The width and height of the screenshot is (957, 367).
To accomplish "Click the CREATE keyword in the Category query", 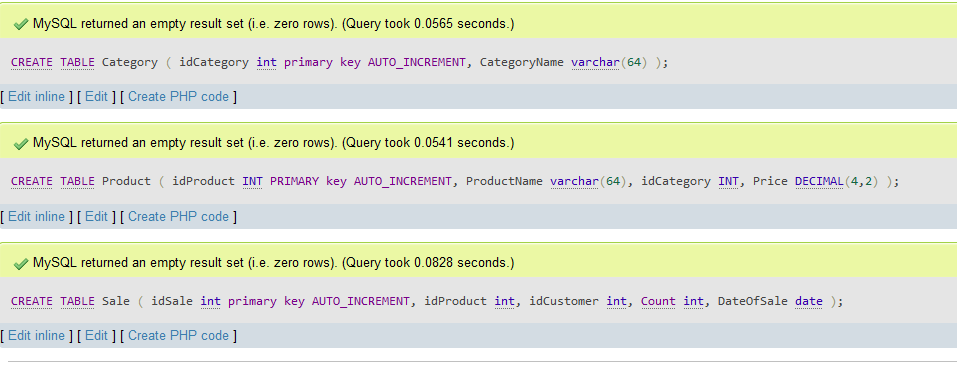I will [32, 62].
